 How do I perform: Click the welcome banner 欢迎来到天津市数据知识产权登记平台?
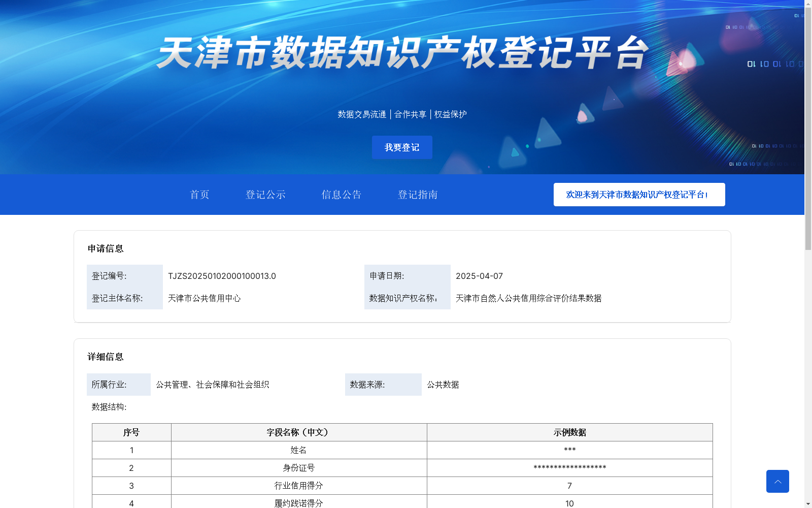(x=639, y=195)
